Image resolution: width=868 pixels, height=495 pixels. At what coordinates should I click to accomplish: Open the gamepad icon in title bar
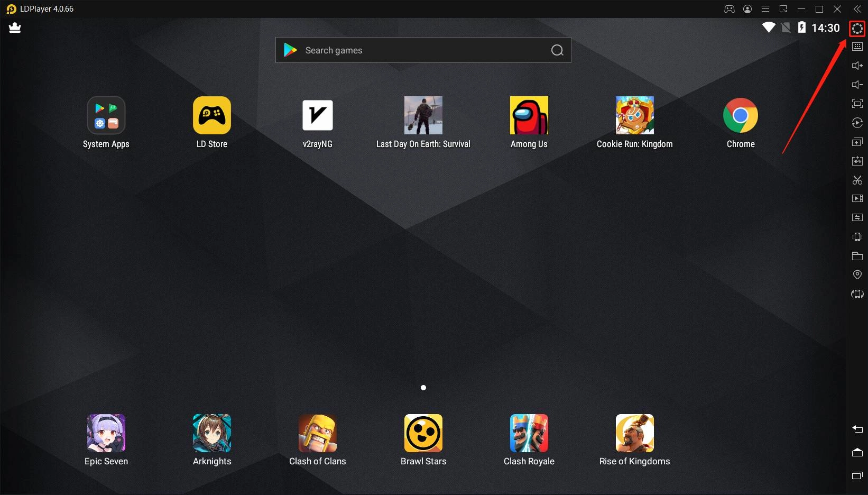(x=730, y=9)
